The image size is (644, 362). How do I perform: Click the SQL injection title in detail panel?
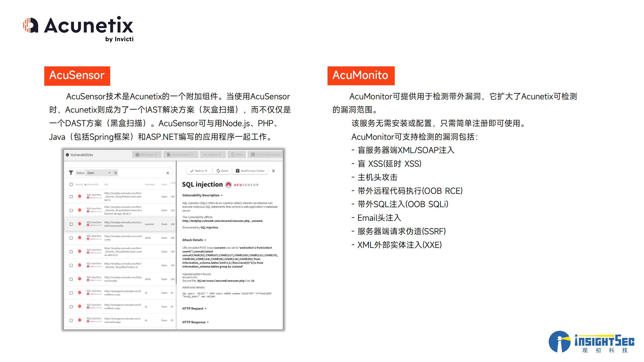[x=202, y=185]
